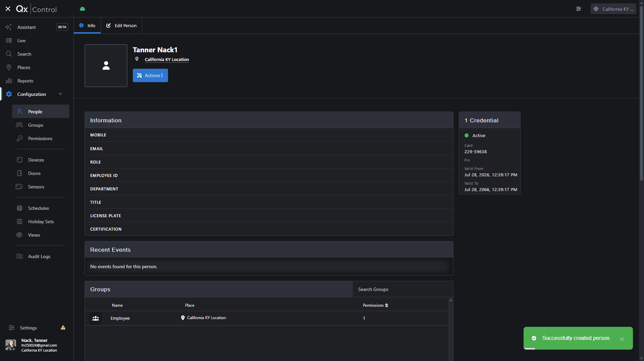Collapse the Configuration section chevron
644x361 pixels.
60,94
